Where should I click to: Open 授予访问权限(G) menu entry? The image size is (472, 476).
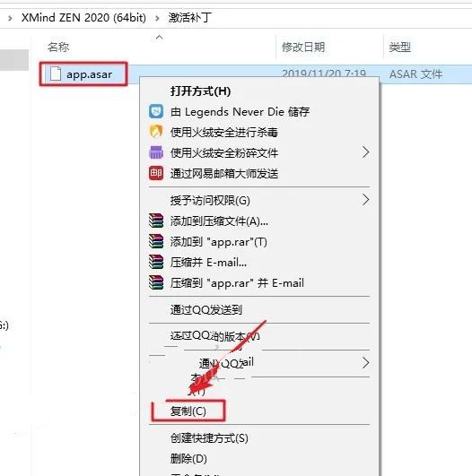[210, 201]
